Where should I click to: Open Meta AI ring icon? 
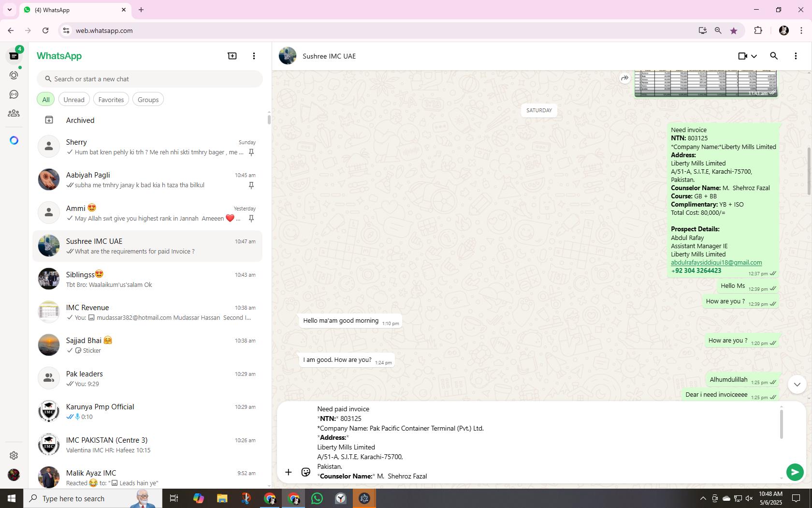14,140
